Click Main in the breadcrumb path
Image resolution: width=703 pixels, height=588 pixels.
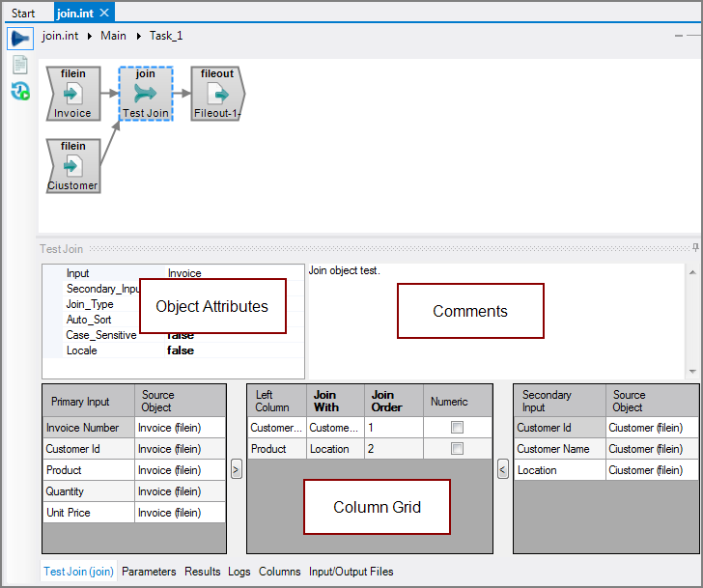coord(113,36)
